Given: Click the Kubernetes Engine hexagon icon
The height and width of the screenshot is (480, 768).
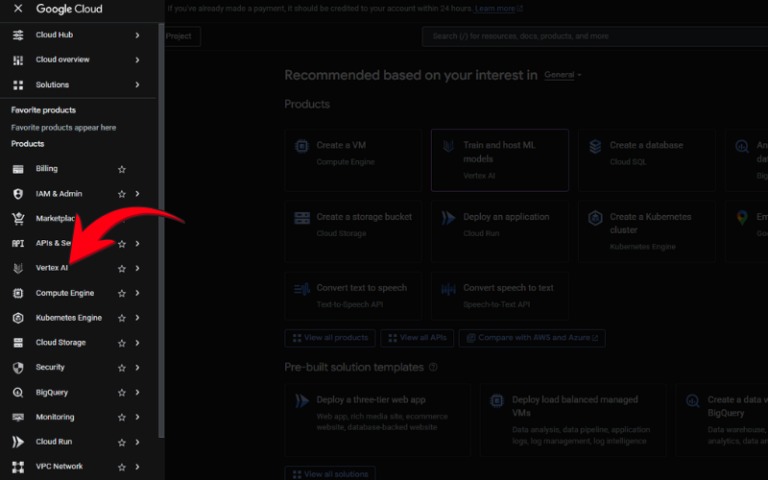Looking at the screenshot, I should click(x=17, y=318).
